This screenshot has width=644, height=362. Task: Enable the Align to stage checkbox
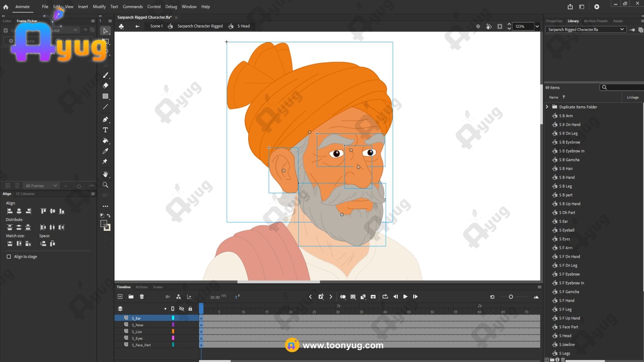pos(9,257)
